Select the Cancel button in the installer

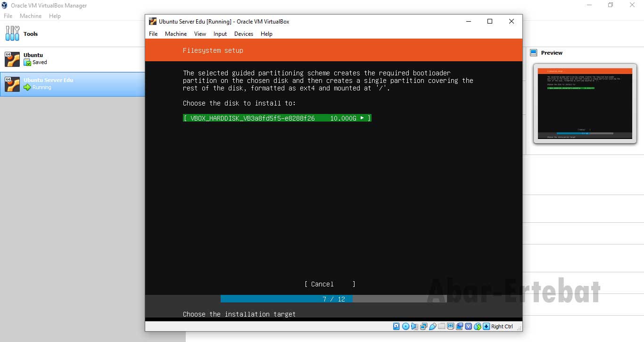[330, 284]
